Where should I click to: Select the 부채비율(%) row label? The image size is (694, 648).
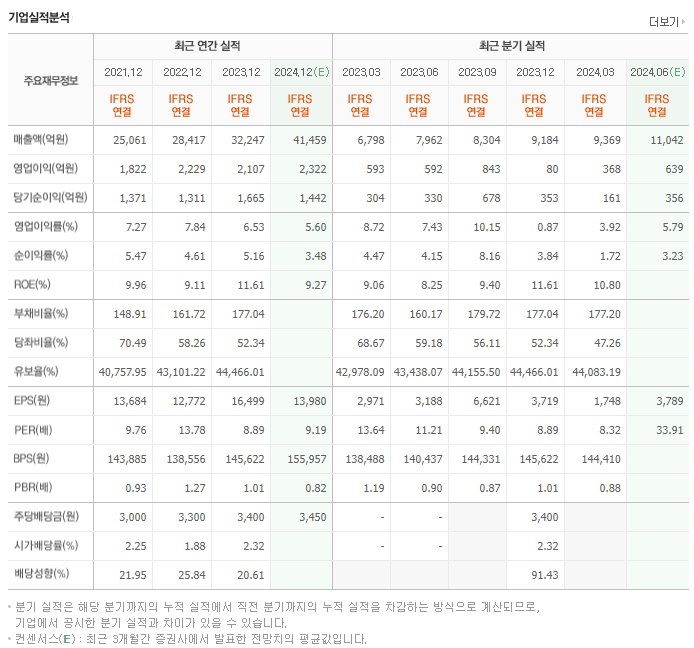click(41, 313)
